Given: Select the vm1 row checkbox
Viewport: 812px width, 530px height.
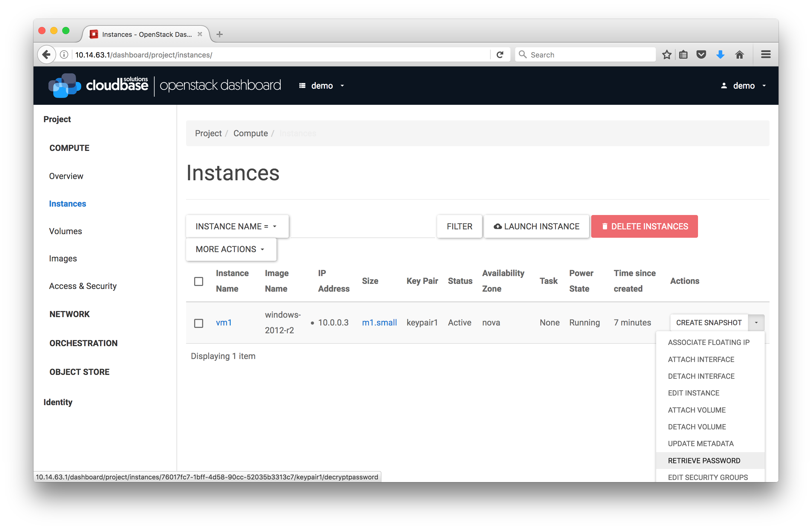Looking at the screenshot, I should 199,323.
